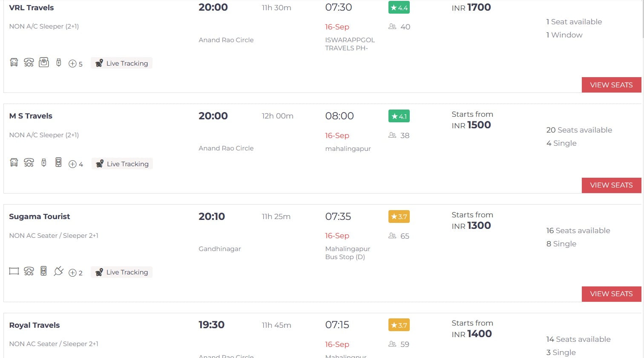Open Live Tracking for VRL Travels
Screen dimensions: 644x358
coord(121,63)
